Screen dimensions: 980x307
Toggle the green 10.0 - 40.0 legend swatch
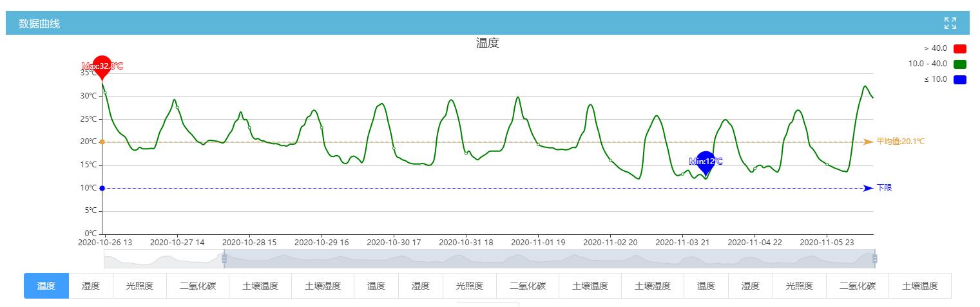pyautogui.click(x=959, y=64)
